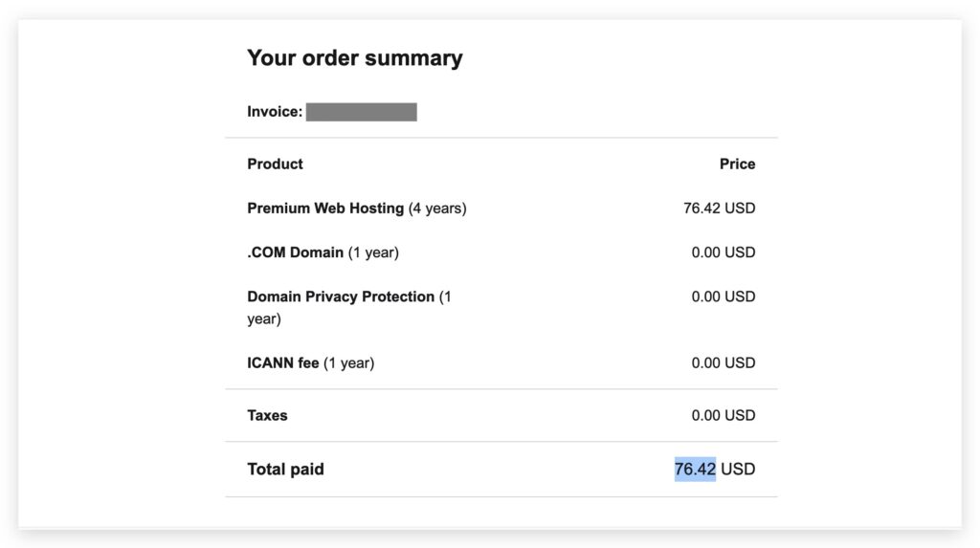Select the "Price" column header

click(x=737, y=164)
